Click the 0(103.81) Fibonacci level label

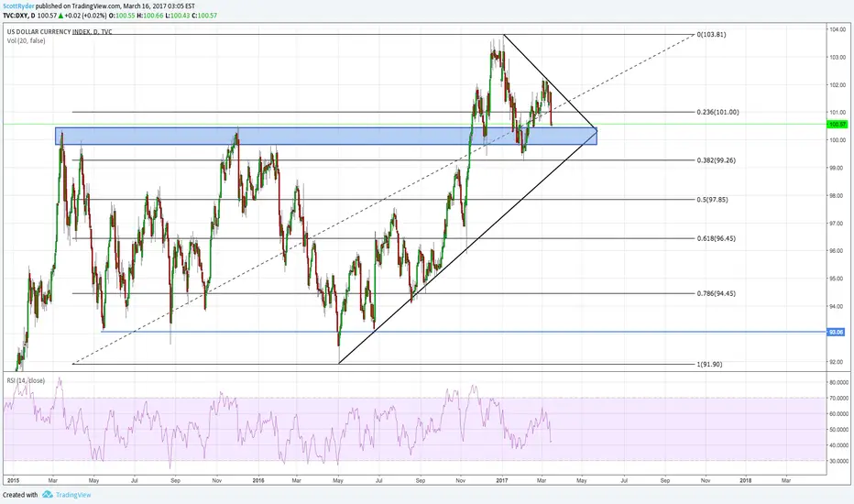[x=711, y=34]
